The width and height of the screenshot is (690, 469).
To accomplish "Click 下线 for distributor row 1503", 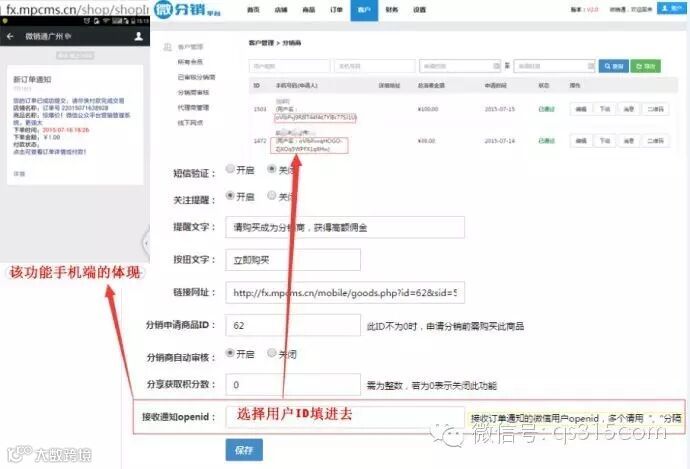I will point(605,109).
